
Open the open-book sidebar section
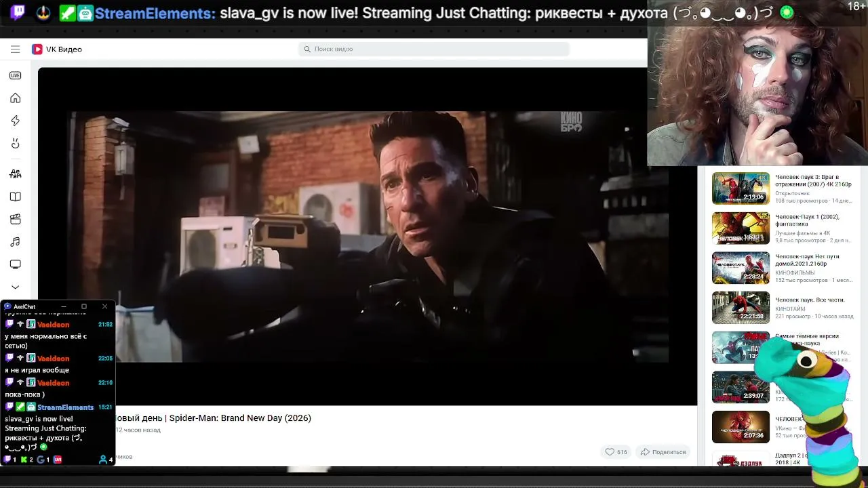(15, 197)
